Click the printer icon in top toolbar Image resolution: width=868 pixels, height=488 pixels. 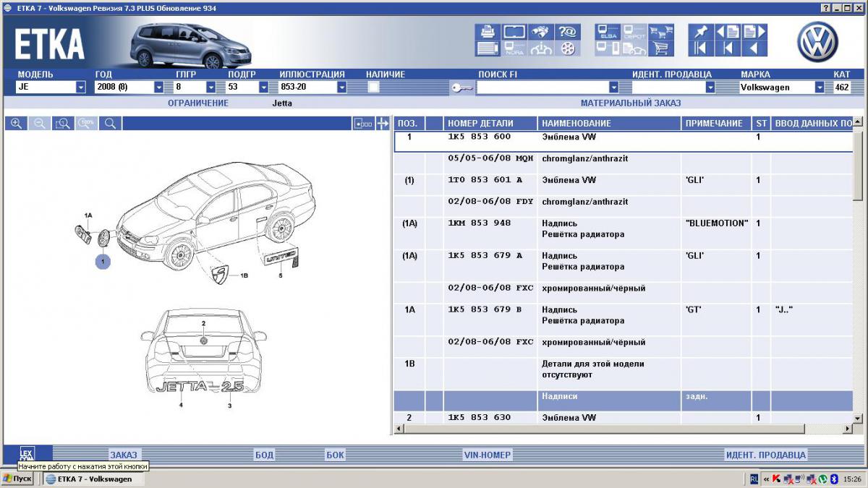tap(488, 32)
